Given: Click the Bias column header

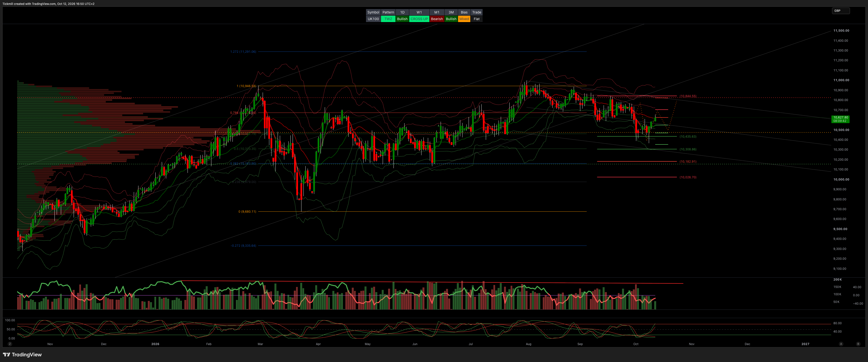Looking at the screenshot, I should pos(464,12).
